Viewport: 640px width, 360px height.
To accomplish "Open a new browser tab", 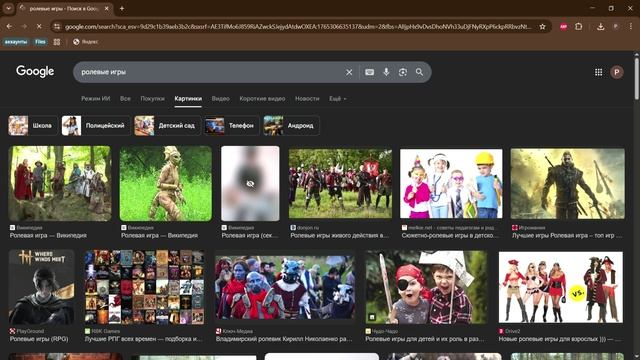I will coord(122,8).
